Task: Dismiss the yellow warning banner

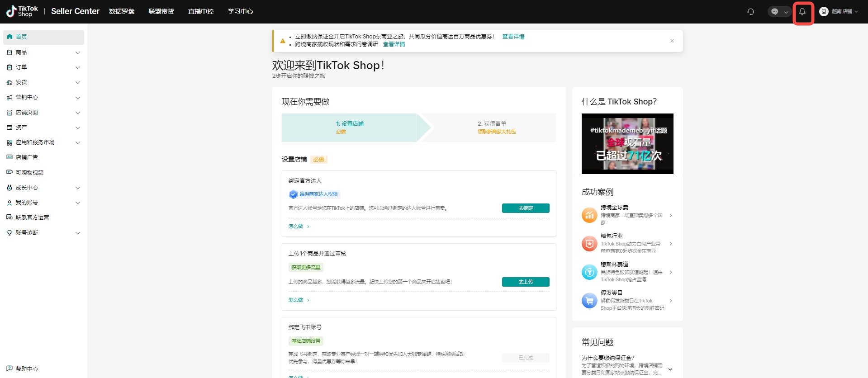Action: (x=672, y=41)
